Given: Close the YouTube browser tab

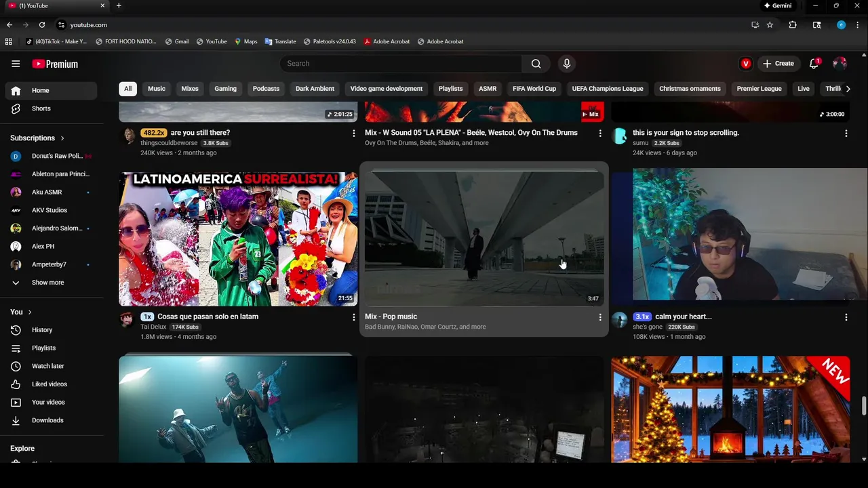Looking at the screenshot, I should click(102, 5).
